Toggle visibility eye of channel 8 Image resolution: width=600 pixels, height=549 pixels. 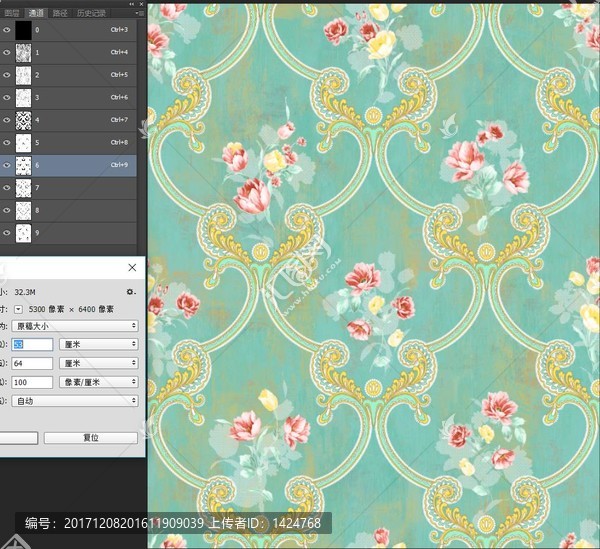pyautogui.click(x=7, y=210)
